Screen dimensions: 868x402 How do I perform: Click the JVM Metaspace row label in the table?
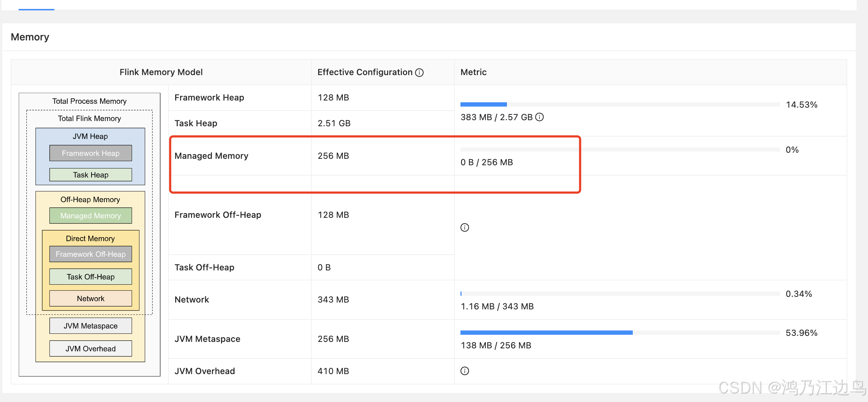[207, 339]
